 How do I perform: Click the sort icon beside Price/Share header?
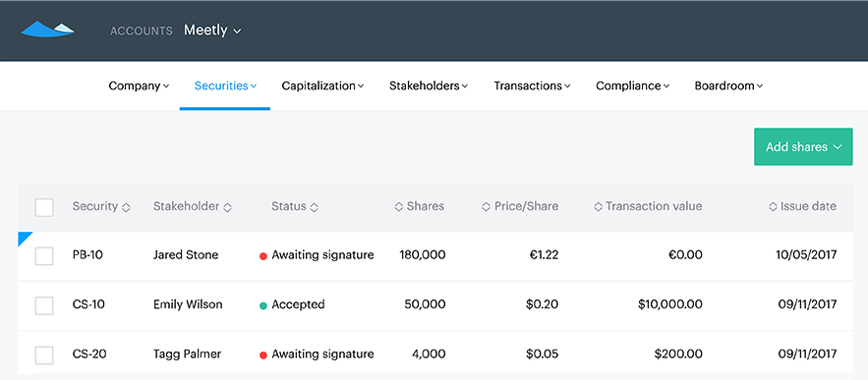tap(486, 207)
